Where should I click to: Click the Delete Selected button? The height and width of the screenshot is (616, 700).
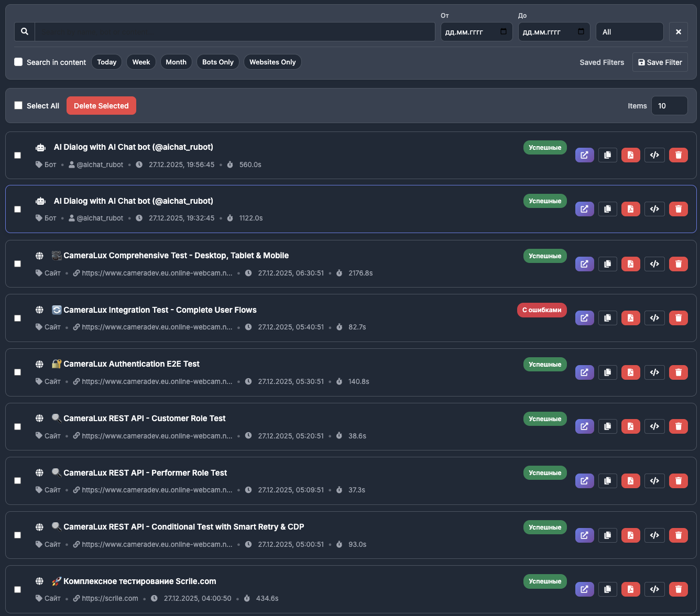pos(101,105)
